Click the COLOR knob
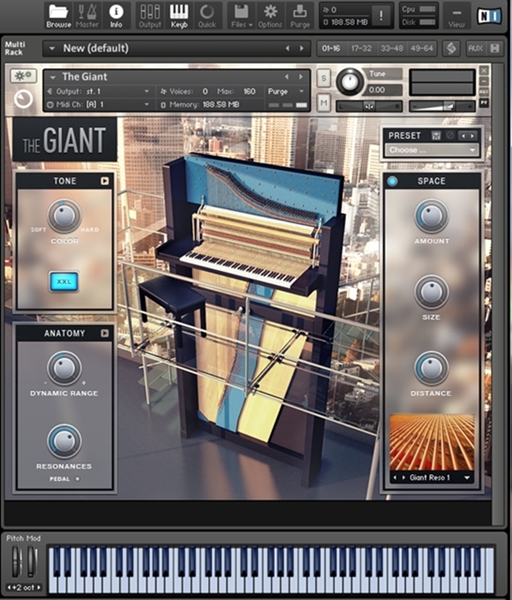The width and height of the screenshot is (512, 600). pos(64,216)
